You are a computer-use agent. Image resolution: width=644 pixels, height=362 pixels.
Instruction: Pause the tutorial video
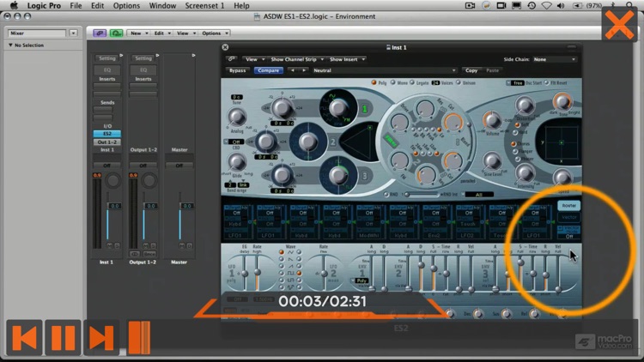point(63,337)
